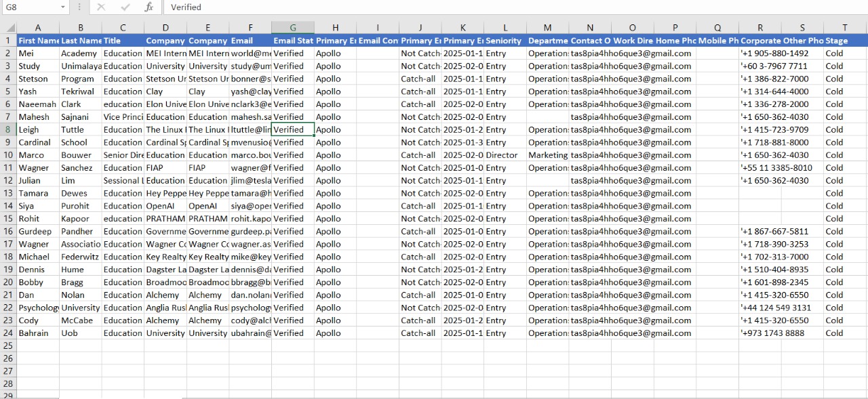
Task: Select row 24 header
Action: [8, 333]
